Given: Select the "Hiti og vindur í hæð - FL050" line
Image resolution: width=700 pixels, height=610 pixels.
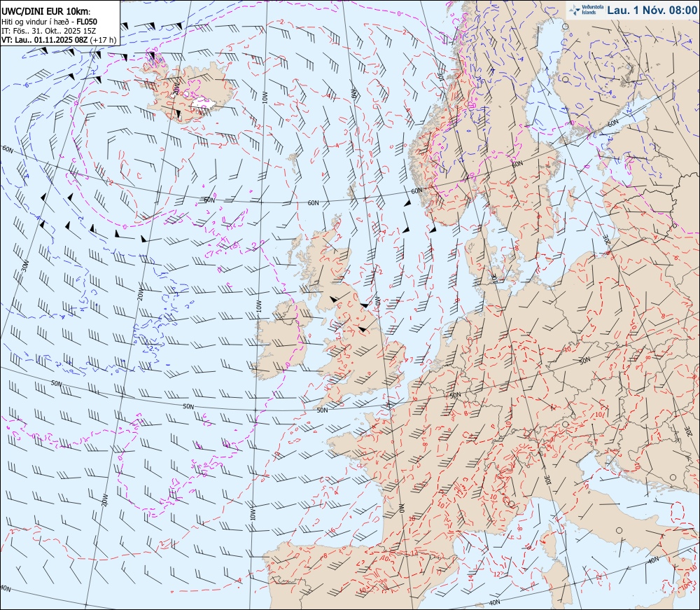Looking at the screenshot, I should click(49, 22).
